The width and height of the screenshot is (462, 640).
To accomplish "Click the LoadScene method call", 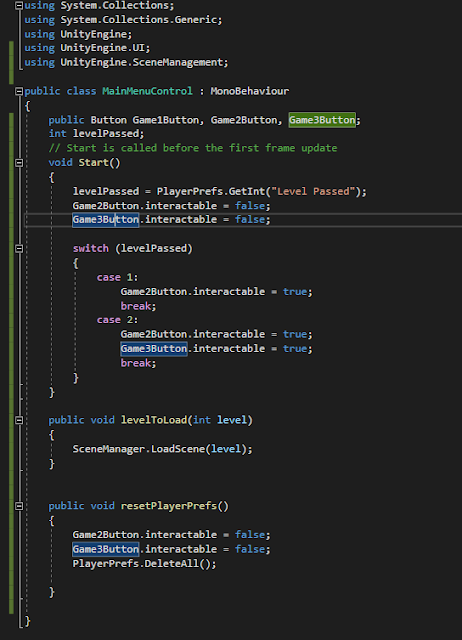I will point(178,449).
